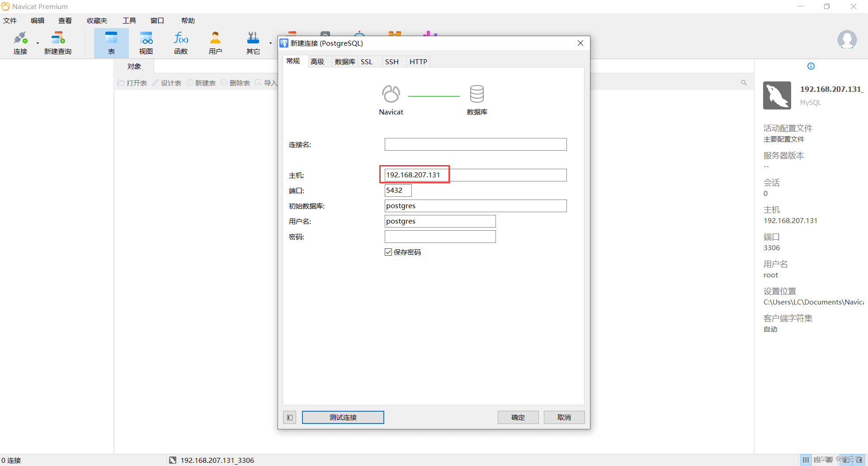The image size is (868, 466).
Task: Click the 取消 button
Action: tap(564, 417)
